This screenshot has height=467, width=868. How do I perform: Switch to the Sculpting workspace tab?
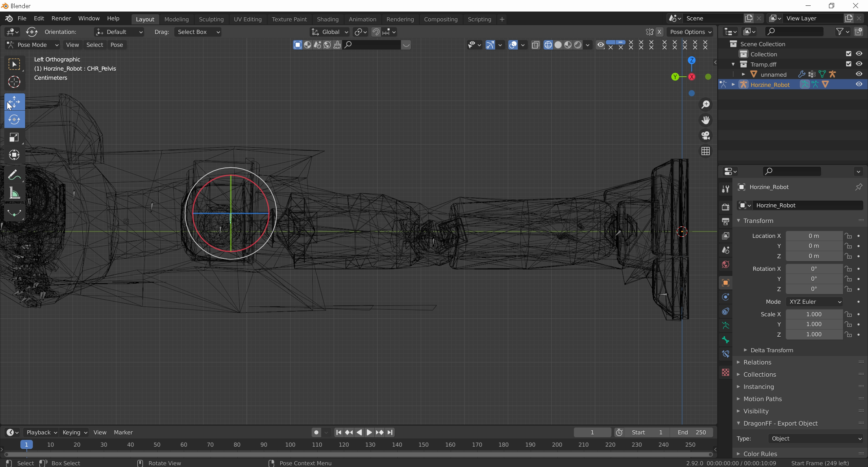tap(211, 19)
